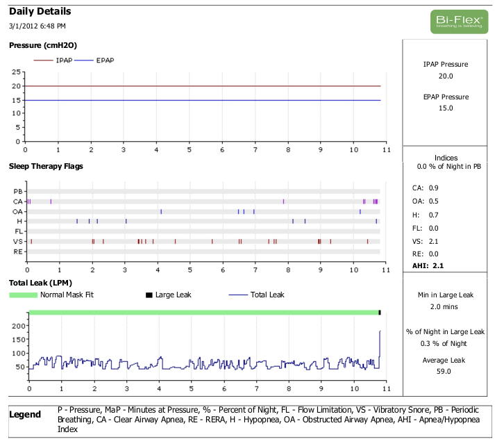This screenshot has height=446, width=504.
Task: Click the Pressure (cmH2O) chart heading
Action: pos(42,45)
